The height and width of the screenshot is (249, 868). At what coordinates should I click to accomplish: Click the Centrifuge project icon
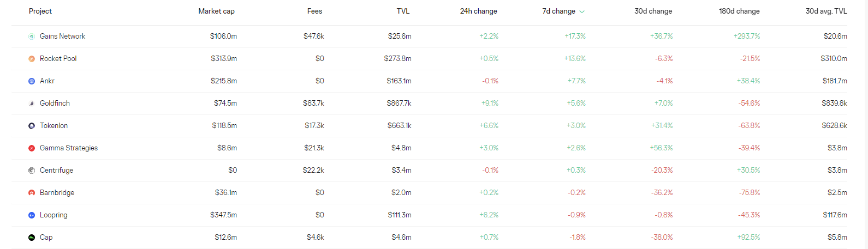point(32,171)
